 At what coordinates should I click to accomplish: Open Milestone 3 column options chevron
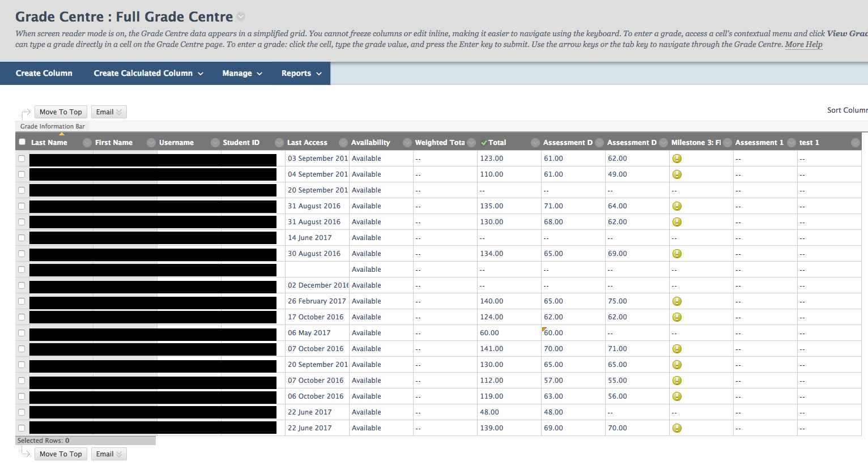[727, 143]
